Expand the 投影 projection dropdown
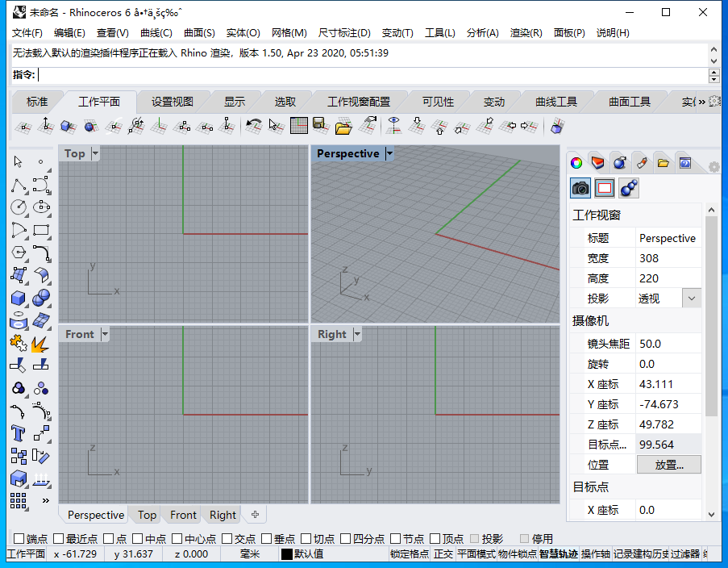The image size is (728, 568). click(692, 299)
